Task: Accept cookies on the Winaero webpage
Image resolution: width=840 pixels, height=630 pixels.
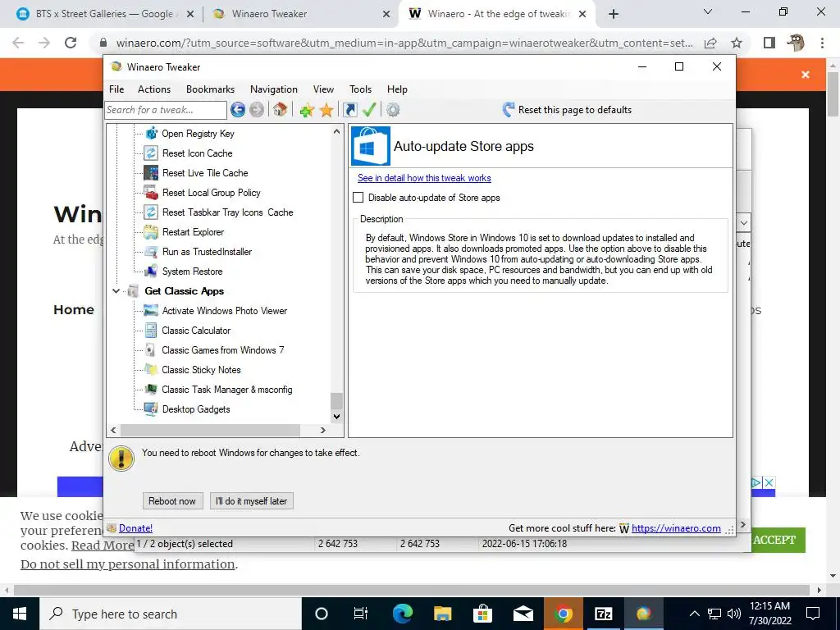Action: pos(774,540)
